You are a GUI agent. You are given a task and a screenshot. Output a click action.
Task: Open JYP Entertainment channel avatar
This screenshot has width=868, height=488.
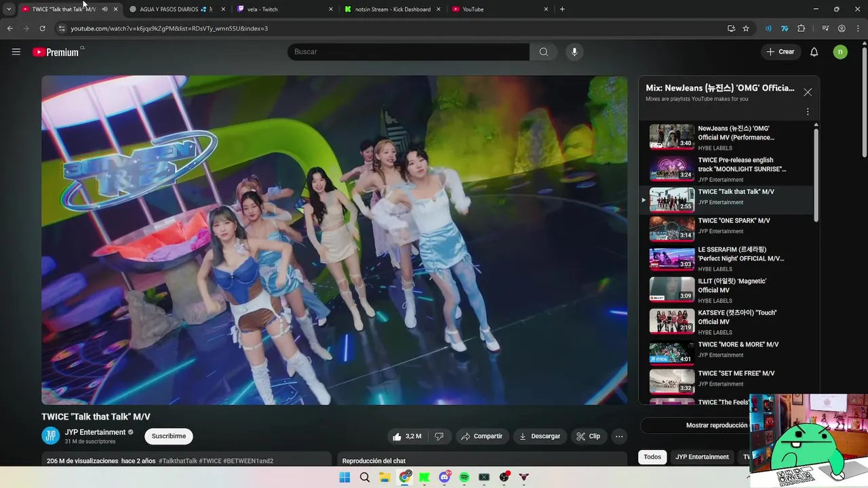[x=50, y=436]
